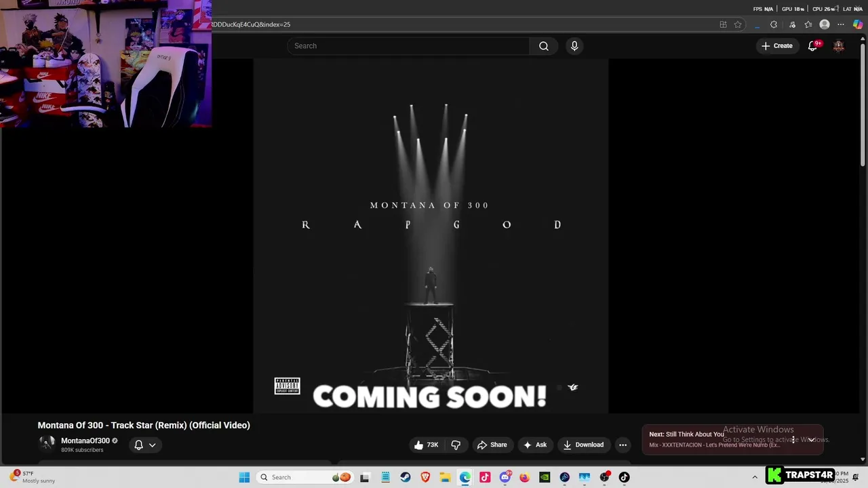Open the YouTube account avatar menu

(839, 46)
